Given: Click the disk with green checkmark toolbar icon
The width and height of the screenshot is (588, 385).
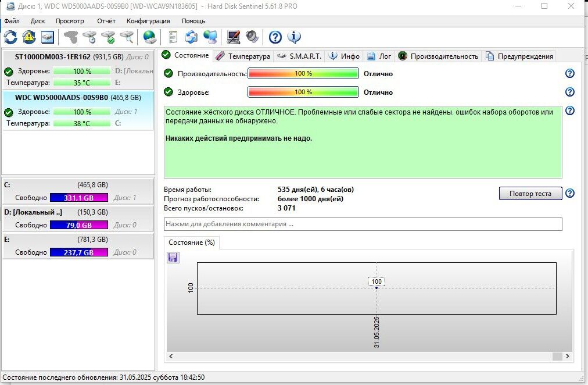Looking at the screenshot, I should [x=109, y=37].
